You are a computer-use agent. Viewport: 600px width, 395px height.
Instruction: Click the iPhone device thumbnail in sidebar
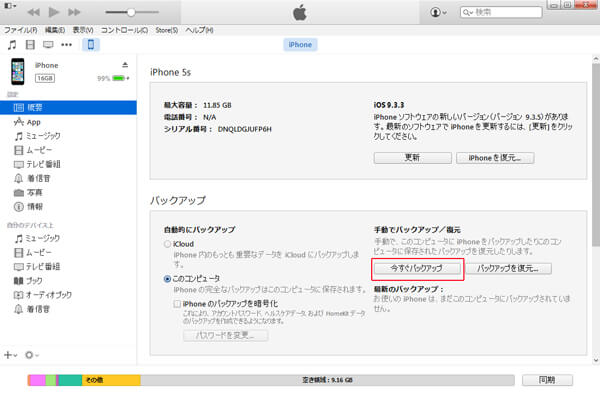coord(18,72)
